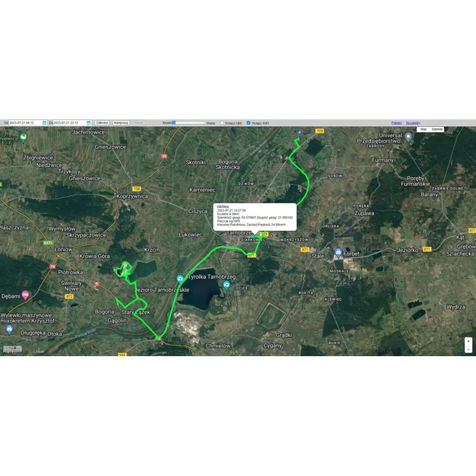Zoom out with the minus map control
The width and height of the screenshot is (476, 476).
click(468, 349)
